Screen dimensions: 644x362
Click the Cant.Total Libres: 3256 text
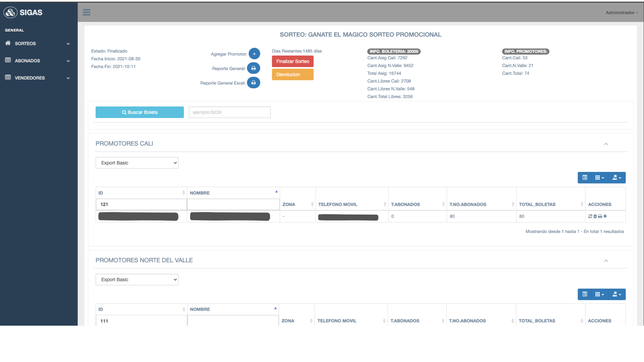390,97
